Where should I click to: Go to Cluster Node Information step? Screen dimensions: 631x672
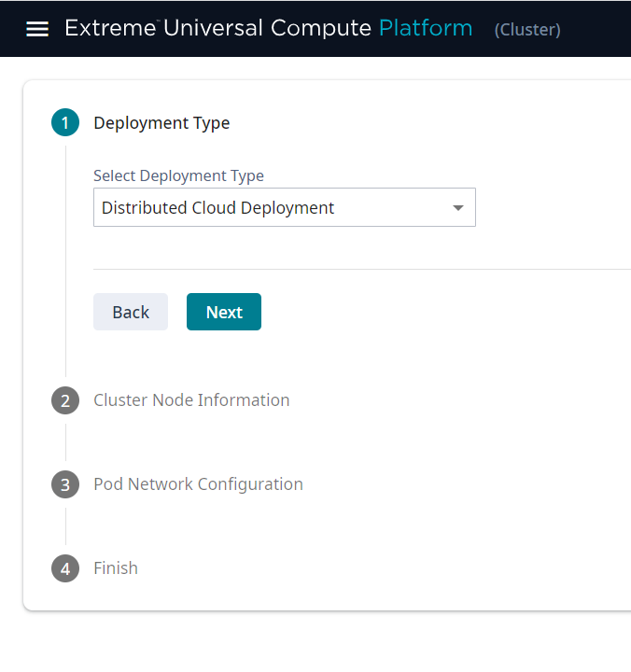coord(191,399)
